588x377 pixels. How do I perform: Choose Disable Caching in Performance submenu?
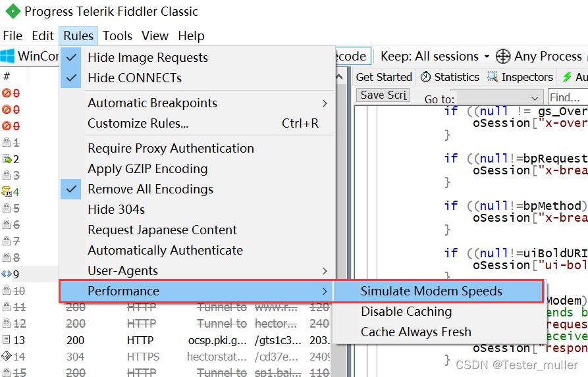(438, 311)
